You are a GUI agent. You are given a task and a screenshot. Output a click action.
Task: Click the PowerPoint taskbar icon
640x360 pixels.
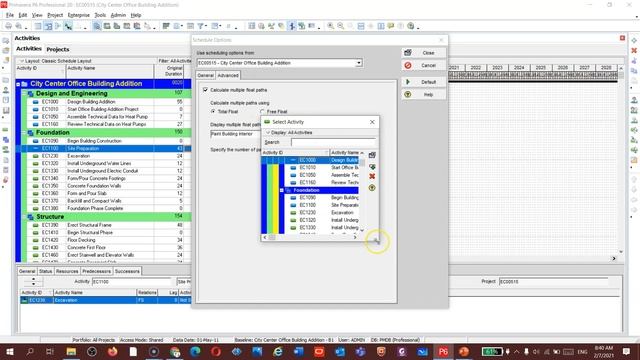[464, 351]
